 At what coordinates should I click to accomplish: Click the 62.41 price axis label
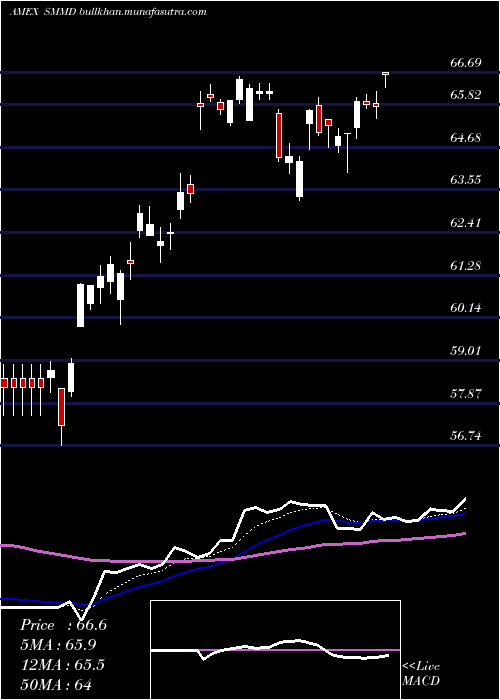click(466, 222)
